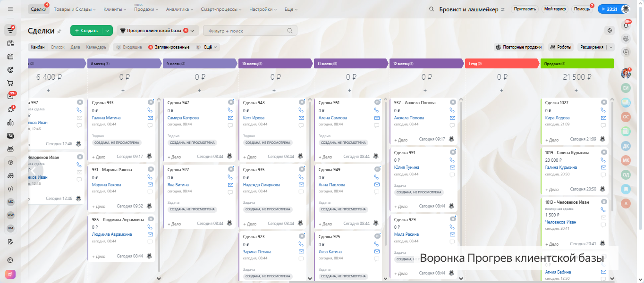Open the notifications bell in right panel

pyautogui.click(x=626, y=25)
